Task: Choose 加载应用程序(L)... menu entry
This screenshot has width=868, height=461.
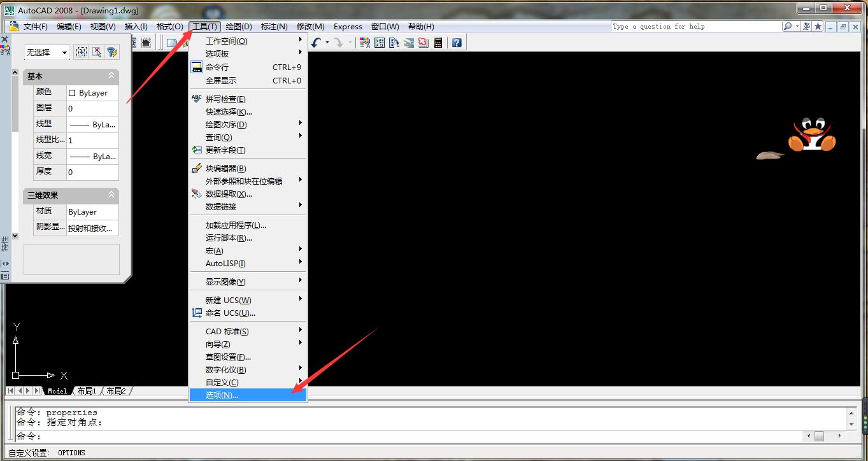Action: click(248, 225)
